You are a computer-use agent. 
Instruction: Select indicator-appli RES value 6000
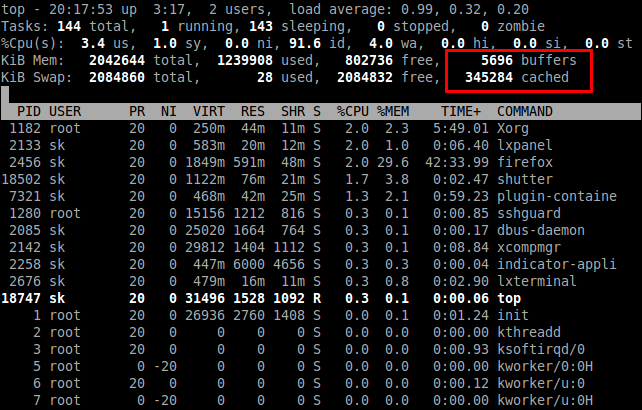click(x=249, y=264)
